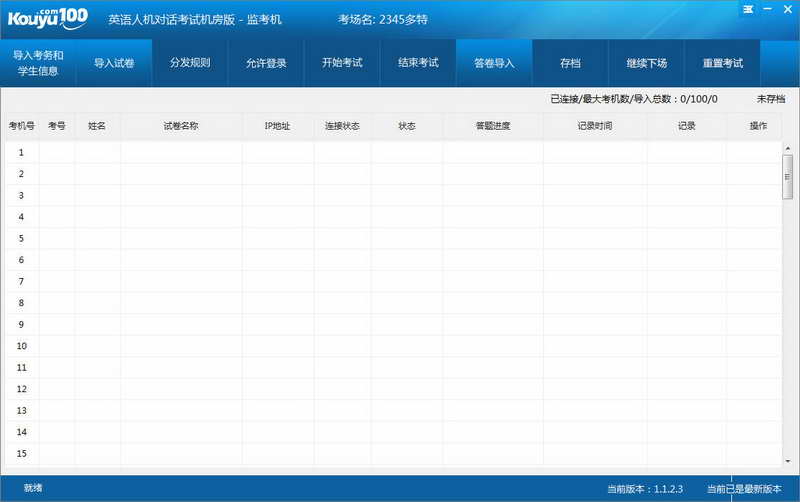
Task: Choose 继续下场 in the toolbar
Action: 646,63
